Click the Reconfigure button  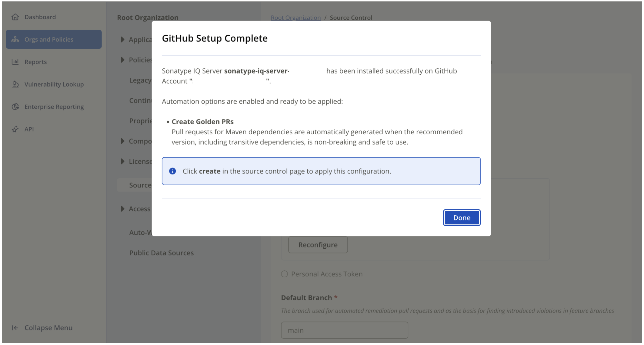coord(318,245)
